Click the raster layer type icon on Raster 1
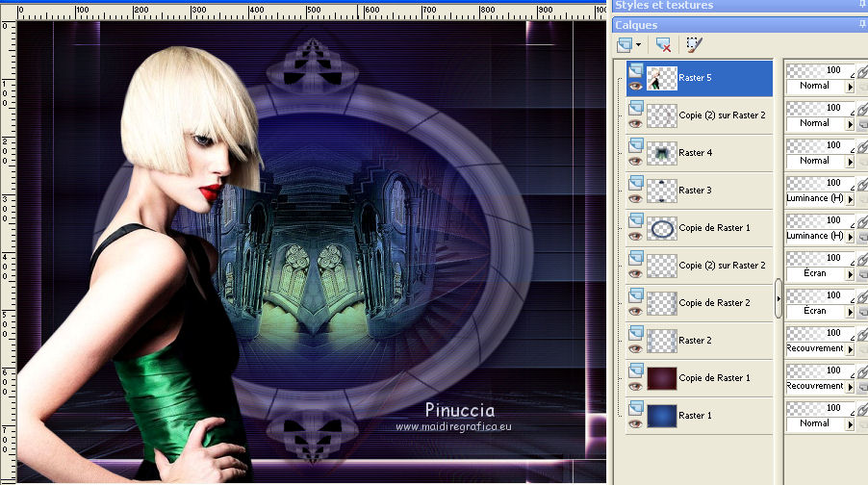The image size is (868, 485). (635, 407)
